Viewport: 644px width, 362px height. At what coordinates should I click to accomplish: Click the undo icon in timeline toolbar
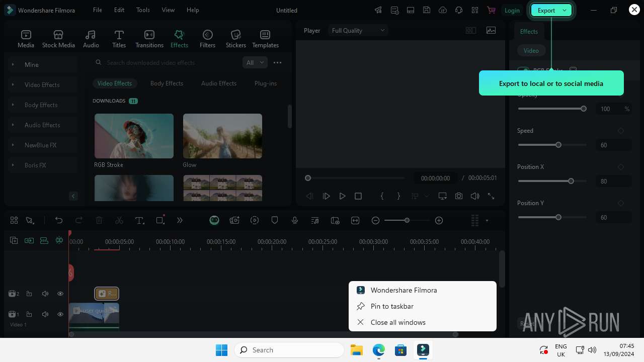(x=59, y=220)
